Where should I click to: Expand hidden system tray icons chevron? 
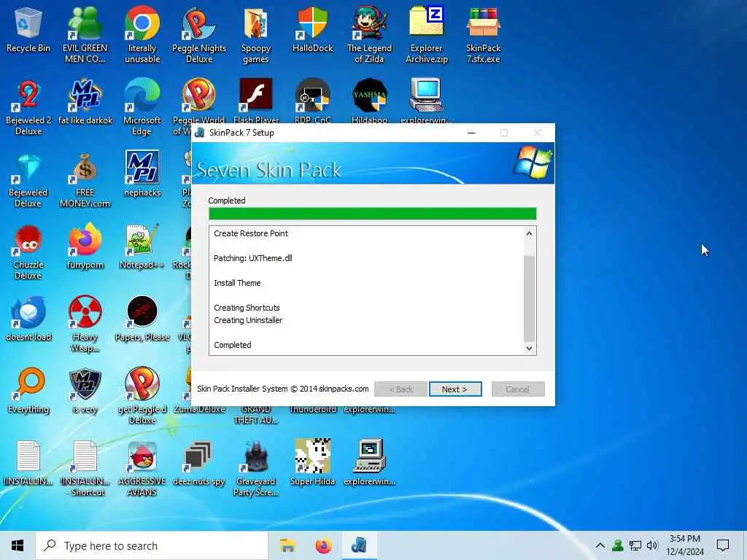[600, 545]
